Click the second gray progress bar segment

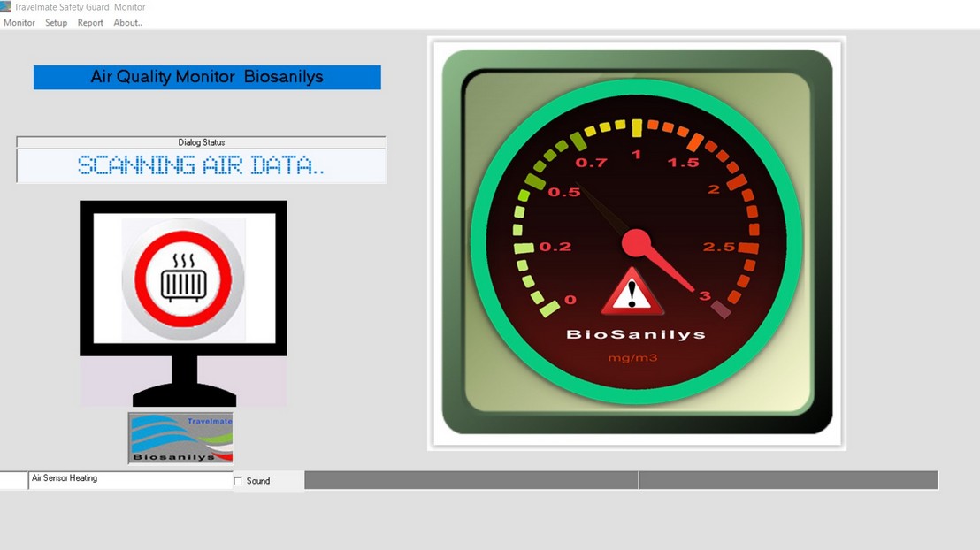pos(787,480)
